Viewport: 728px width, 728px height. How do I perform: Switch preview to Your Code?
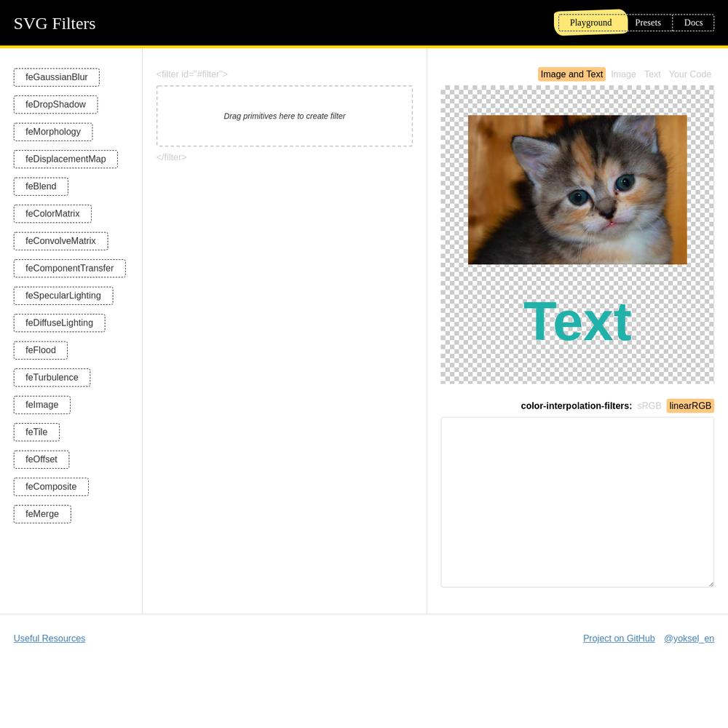pyautogui.click(x=690, y=74)
